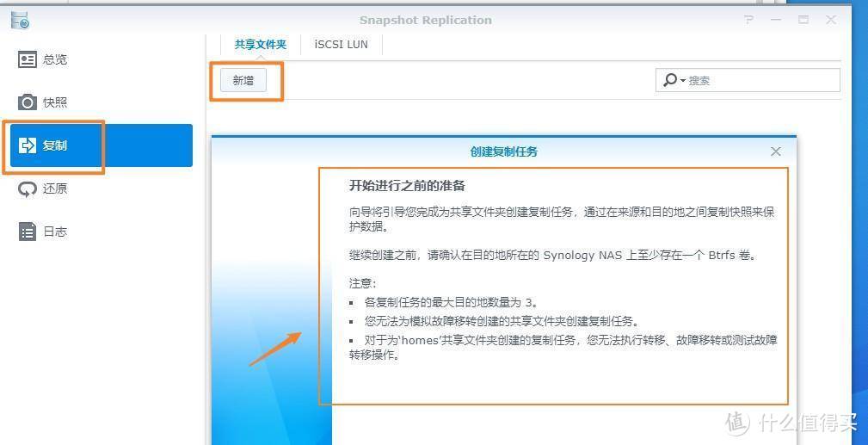The height and width of the screenshot is (445, 868).
Task: Click the 新增 create button
Action: [243, 80]
